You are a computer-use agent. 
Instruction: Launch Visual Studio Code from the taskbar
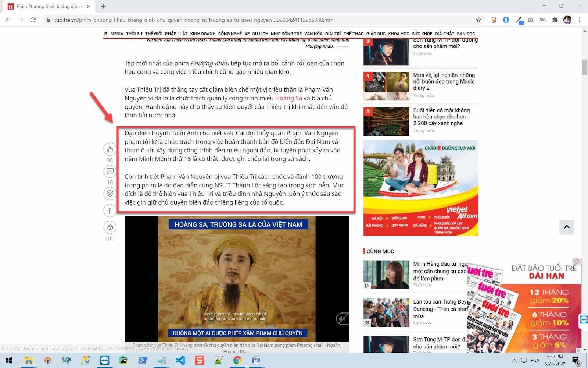coord(180,360)
